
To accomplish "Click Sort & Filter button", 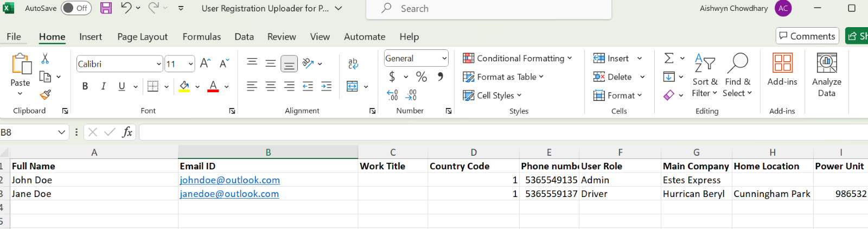I will click(705, 75).
